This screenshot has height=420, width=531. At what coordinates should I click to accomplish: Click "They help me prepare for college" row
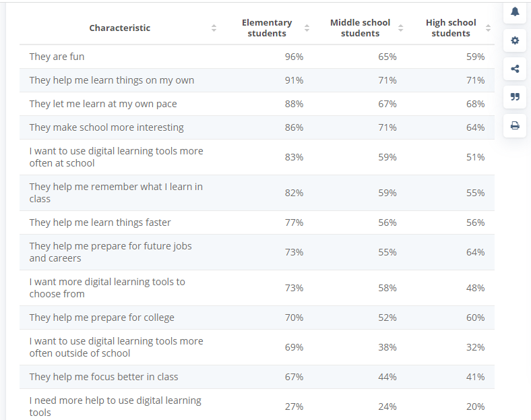click(102, 318)
